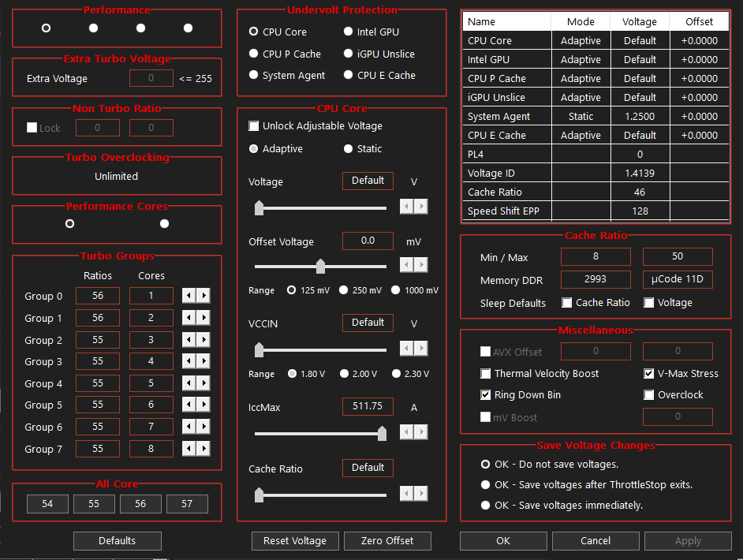The width and height of the screenshot is (743, 560).
Task: Decrease VCCIN with left arrow
Action: pyautogui.click(x=406, y=348)
